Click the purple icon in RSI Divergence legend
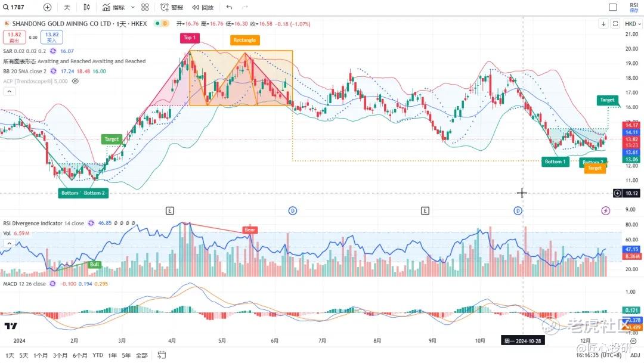 91,224
